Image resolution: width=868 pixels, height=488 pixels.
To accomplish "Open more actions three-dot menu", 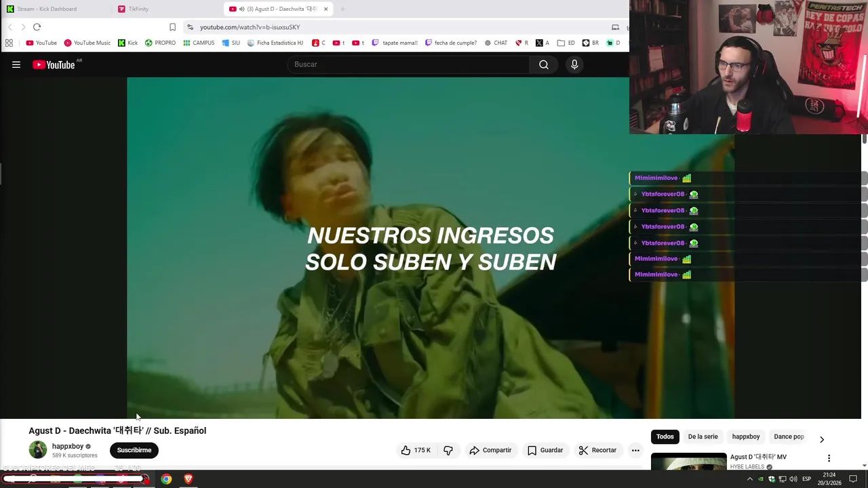I will [x=635, y=450].
